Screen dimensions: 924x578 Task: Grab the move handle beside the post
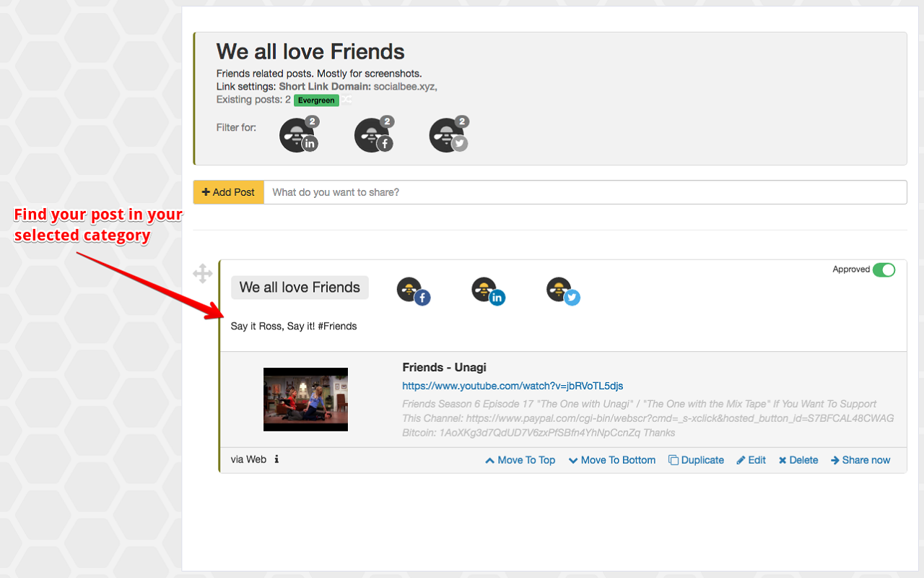tap(202, 274)
